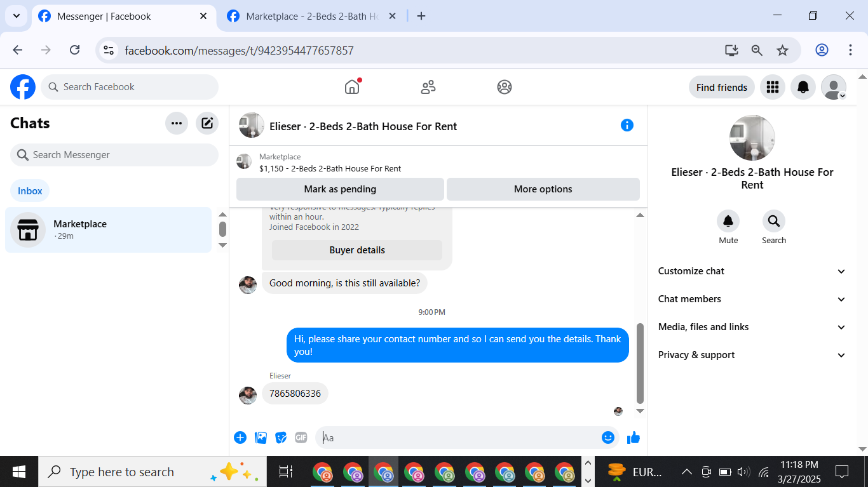Expand Customize chat section

(x=752, y=271)
